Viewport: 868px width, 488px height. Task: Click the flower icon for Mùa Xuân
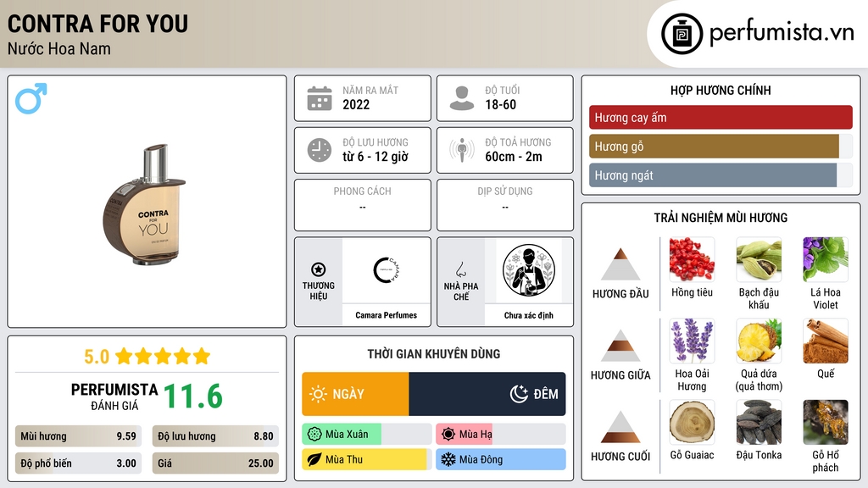(x=314, y=435)
